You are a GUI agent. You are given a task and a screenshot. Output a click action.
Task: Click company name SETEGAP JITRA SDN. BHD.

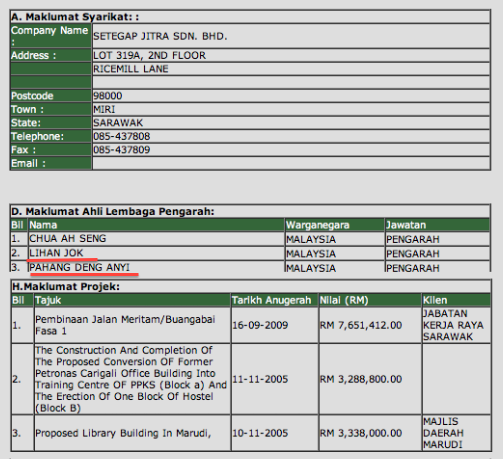[160, 36]
